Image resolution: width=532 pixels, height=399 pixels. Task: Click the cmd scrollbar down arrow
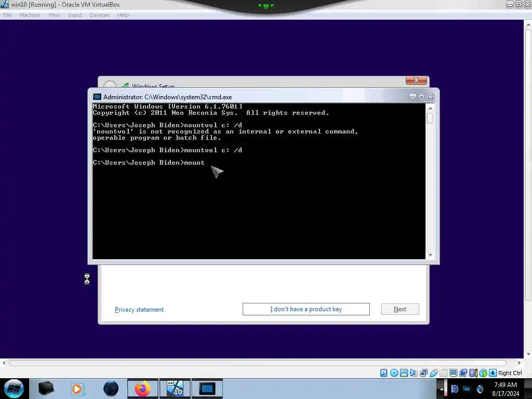pos(430,255)
